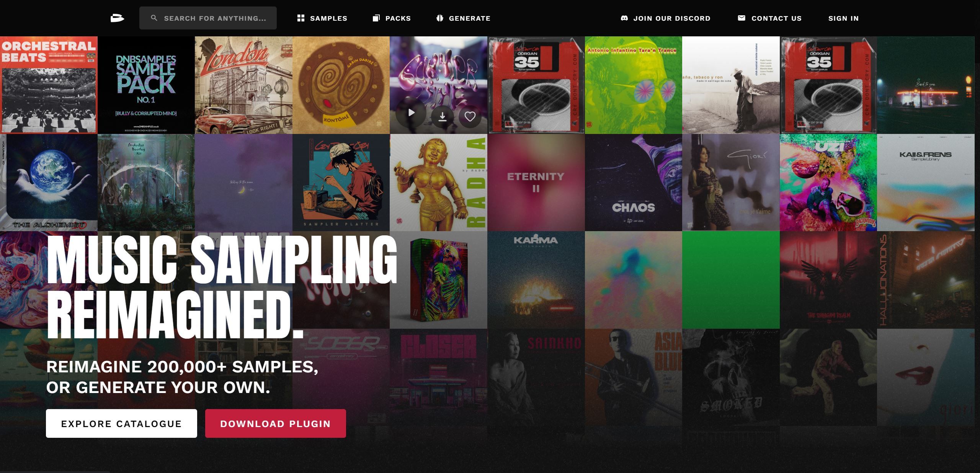Open the Orchestral Beats pack cover
The image size is (980, 473).
[49, 85]
